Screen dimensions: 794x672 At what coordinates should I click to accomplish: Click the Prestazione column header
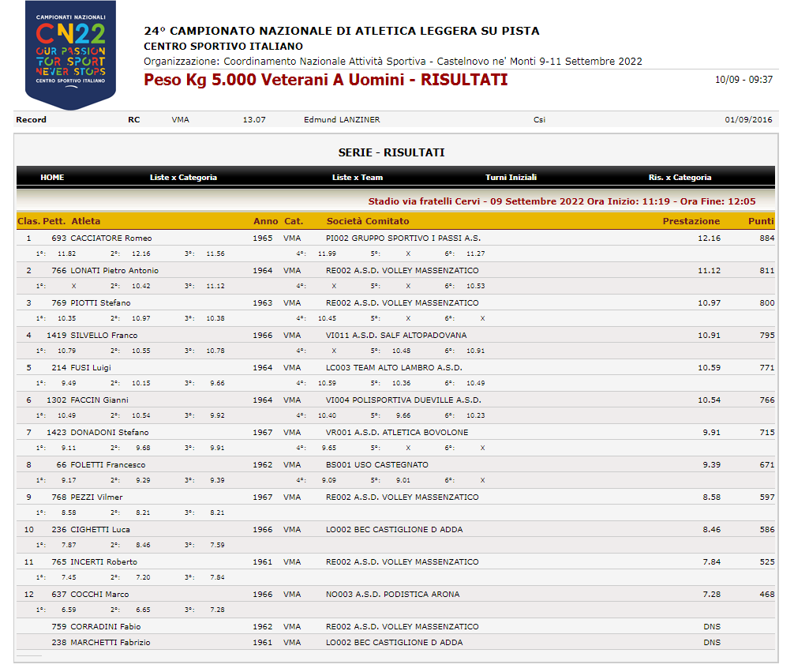coord(691,221)
